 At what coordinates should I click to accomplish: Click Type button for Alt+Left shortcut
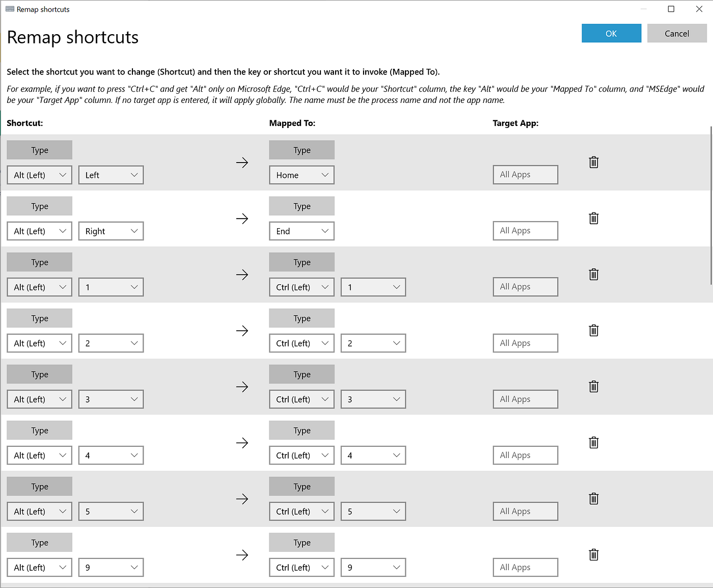39,150
